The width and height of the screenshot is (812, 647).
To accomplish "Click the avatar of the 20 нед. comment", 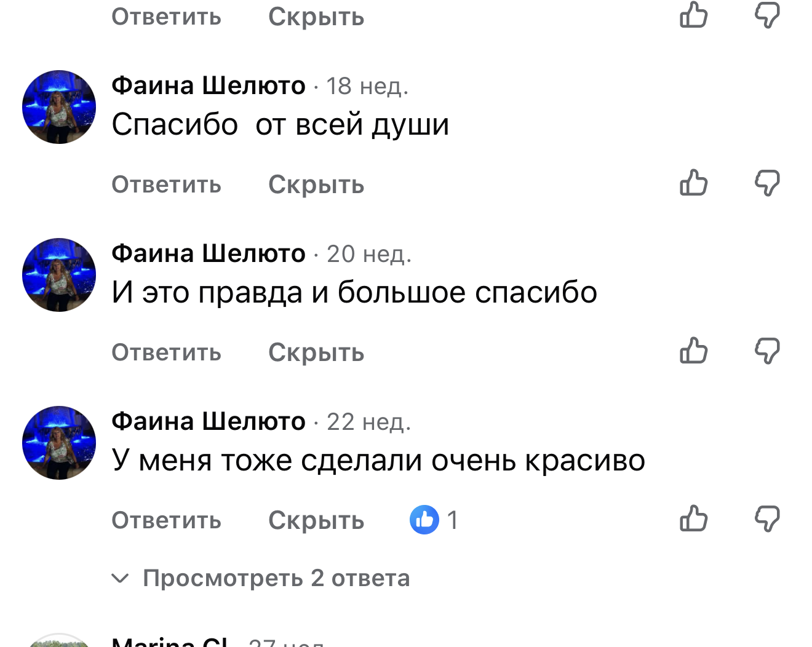I will 59,275.
